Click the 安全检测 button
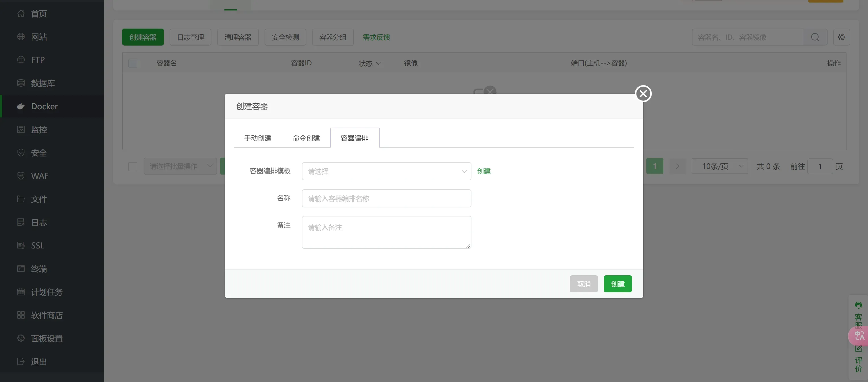Viewport: 868px width, 382px height. tap(285, 37)
